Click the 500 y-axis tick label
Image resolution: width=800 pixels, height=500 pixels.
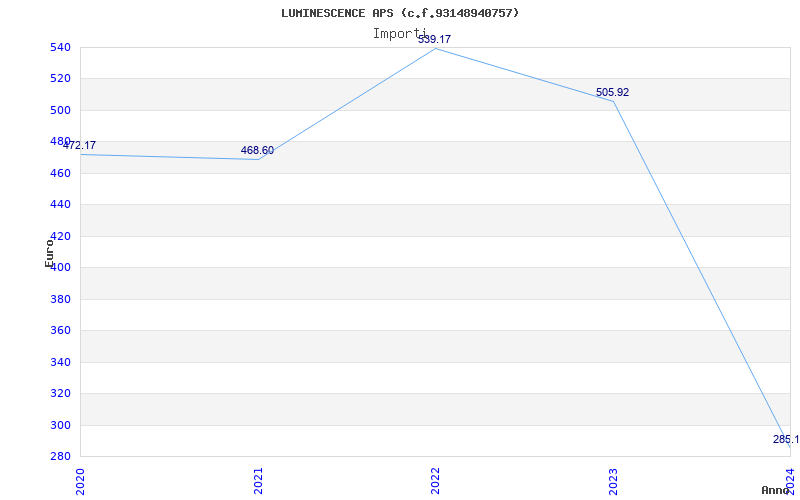[x=60, y=111]
